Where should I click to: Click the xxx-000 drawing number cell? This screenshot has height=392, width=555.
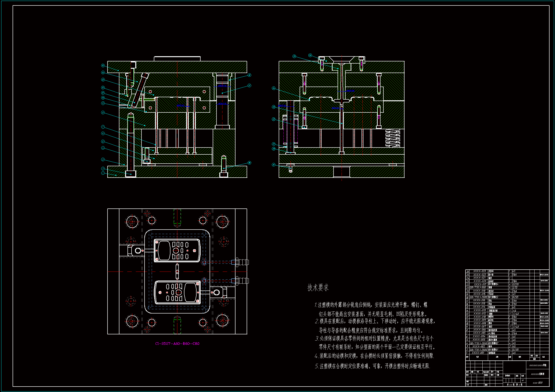[538, 383]
